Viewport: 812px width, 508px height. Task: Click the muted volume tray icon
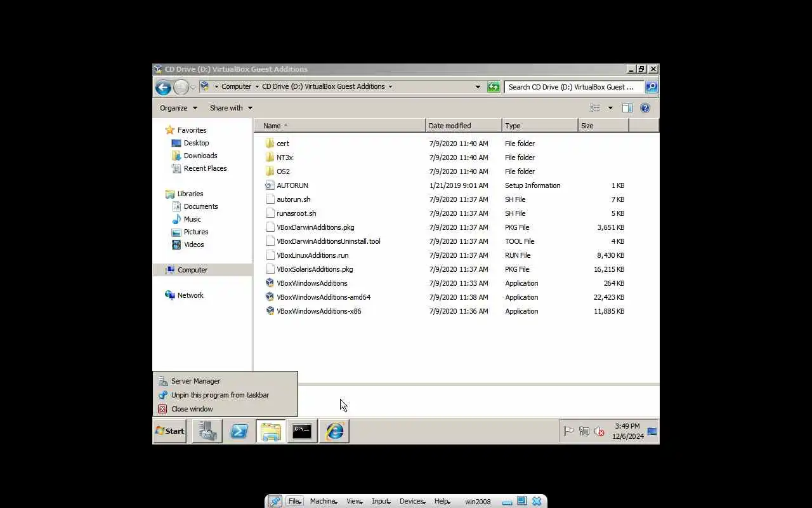point(599,431)
